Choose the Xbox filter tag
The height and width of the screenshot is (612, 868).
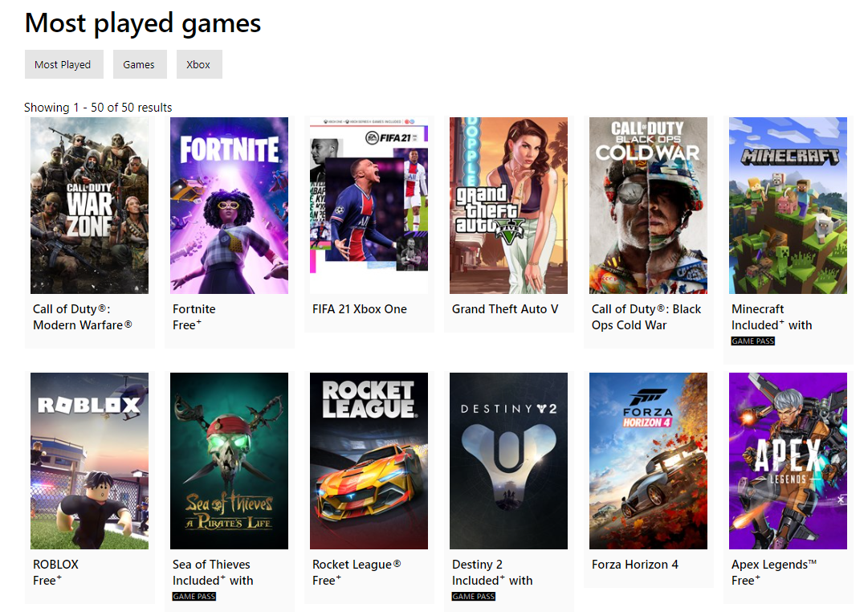198,64
